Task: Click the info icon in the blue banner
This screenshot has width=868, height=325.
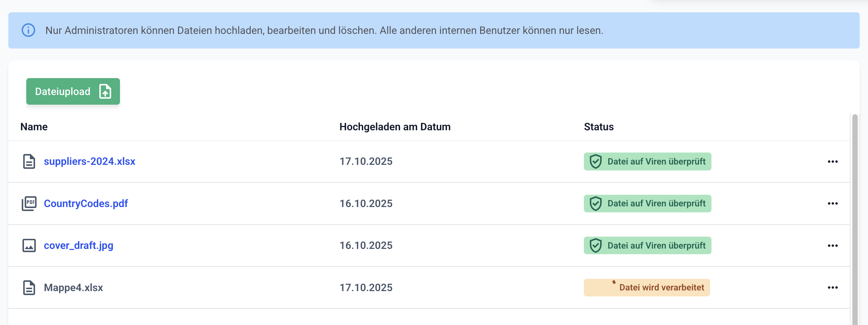Action: click(28, 30)
